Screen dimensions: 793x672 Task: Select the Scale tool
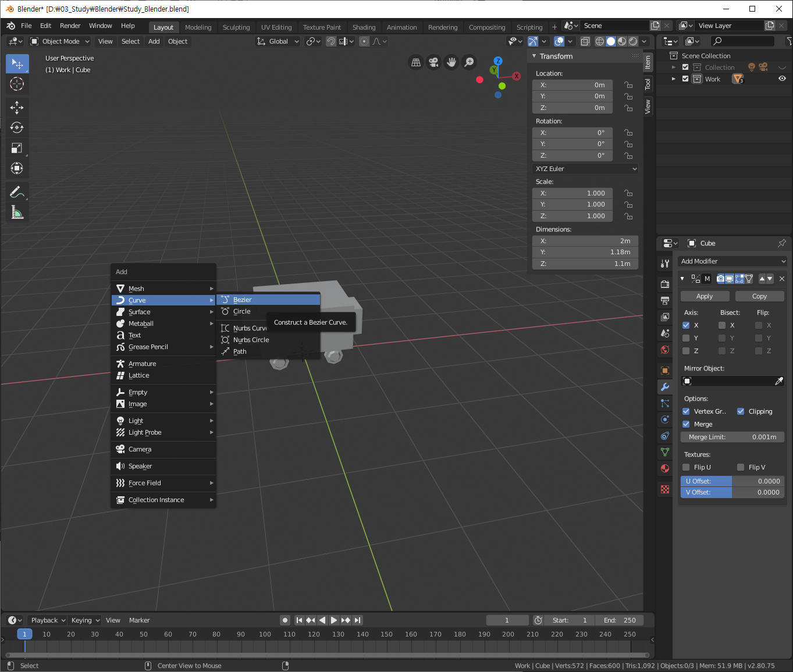pos(17,148)
